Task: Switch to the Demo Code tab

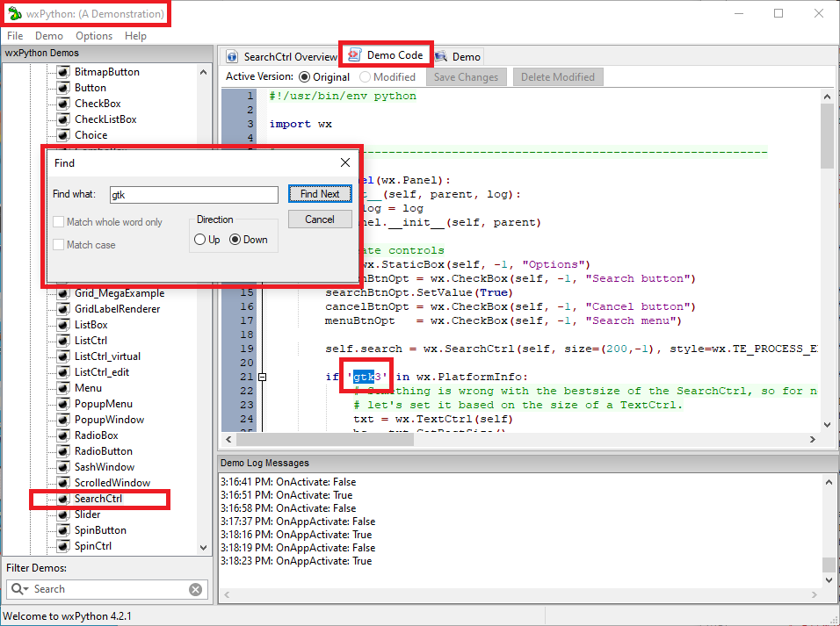Action: 387,54
